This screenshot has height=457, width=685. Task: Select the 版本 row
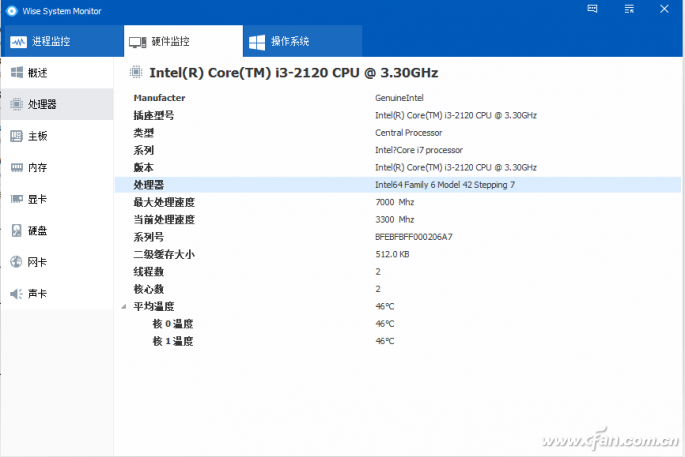(398, 167)
